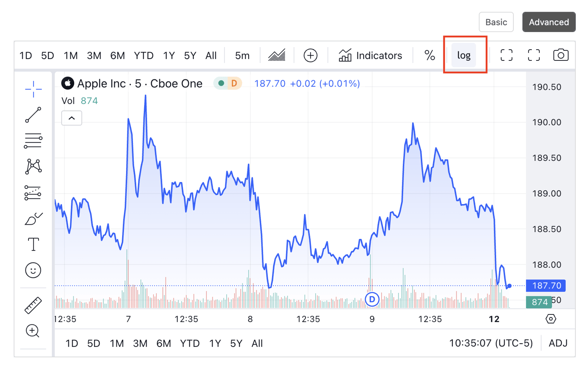The image size is (588, 367).
Task: Select the brush drawing tool
Action: coord(33,219)
